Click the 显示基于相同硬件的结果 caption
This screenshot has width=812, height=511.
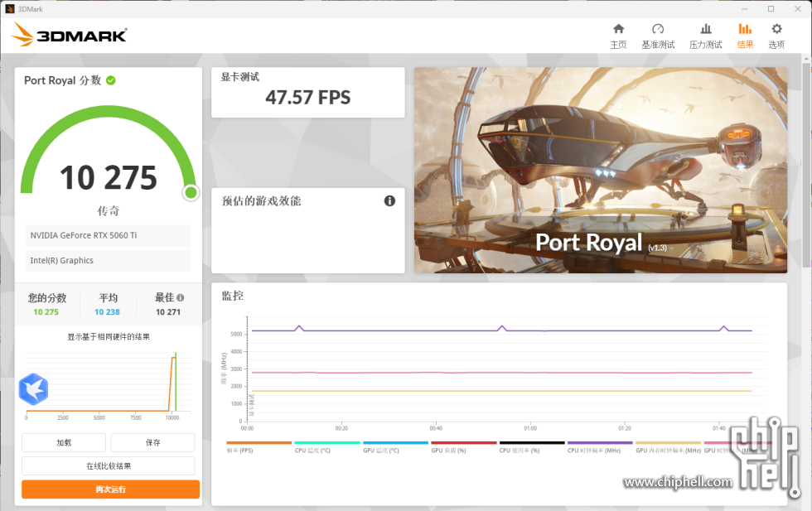109,337
